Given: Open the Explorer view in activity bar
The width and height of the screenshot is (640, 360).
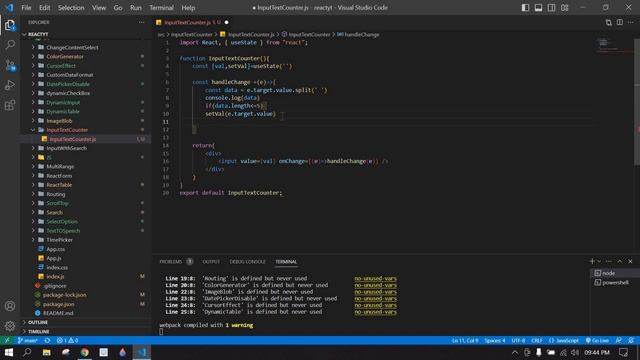Looking at the screenshot, I should tap(10, 25).
